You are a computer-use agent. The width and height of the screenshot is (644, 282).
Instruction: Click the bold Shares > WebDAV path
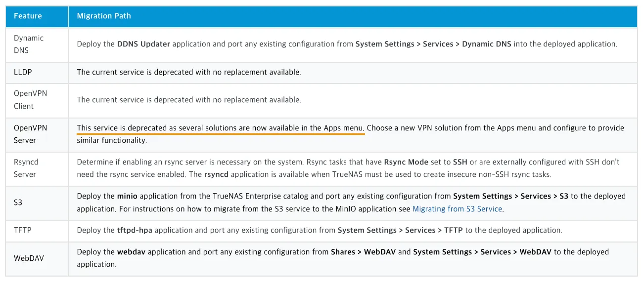pos(363,252)
